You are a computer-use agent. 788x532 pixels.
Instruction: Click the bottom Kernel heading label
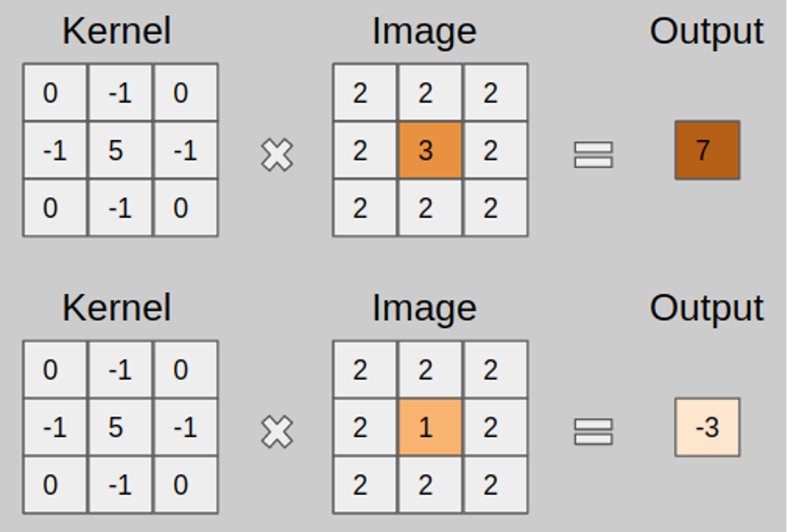(117, 308)
